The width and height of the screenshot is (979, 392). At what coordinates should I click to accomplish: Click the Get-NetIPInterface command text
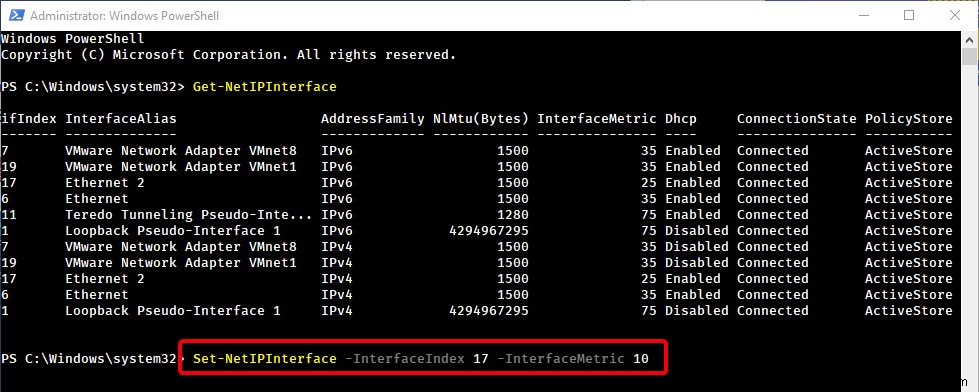(x=265, y=87)
